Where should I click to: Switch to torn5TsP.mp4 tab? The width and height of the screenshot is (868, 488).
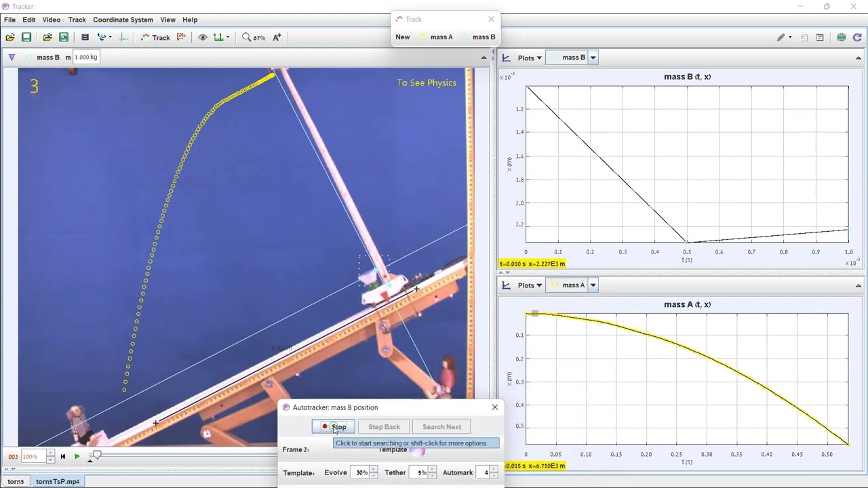pos(58,482)
